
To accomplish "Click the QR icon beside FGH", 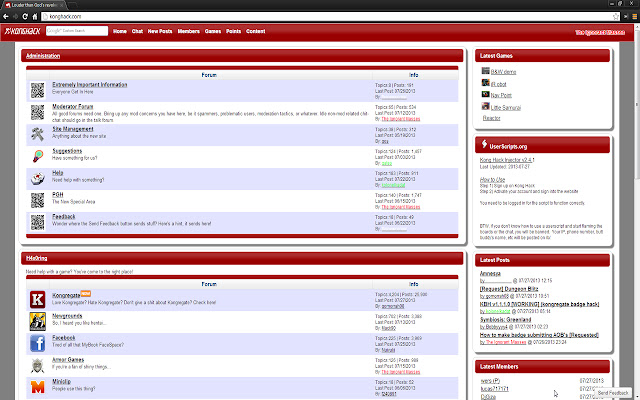I will pyautogui.click(x=38, y=200).
